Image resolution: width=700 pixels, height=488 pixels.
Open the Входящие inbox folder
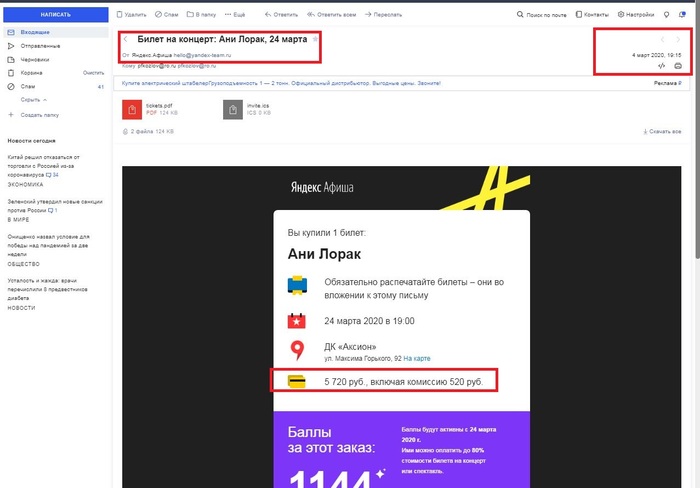[55, 32]
